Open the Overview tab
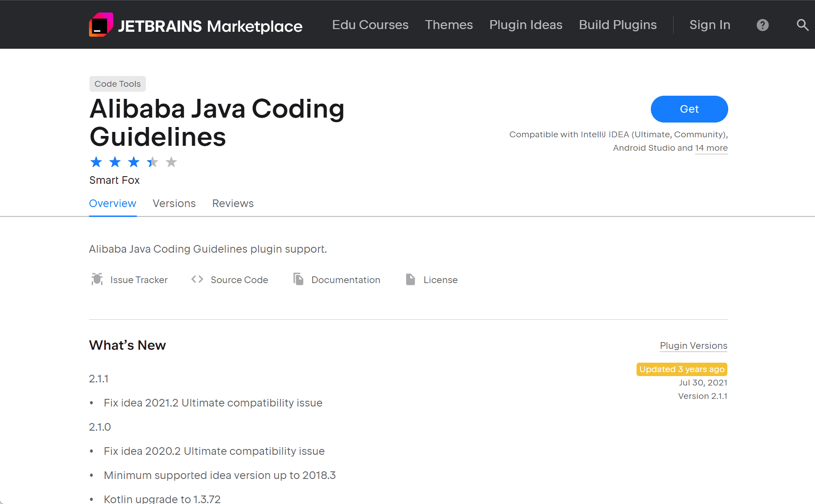 tap(113, 203)
